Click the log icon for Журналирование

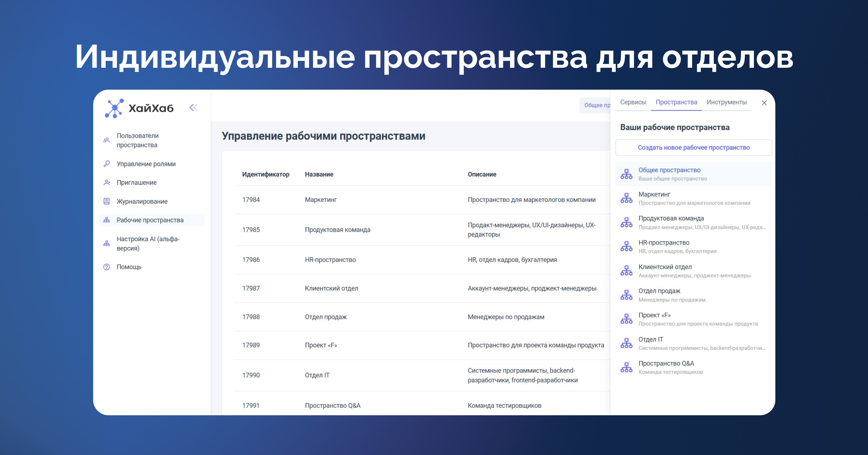pyautogui.click(x=106, y=201)
